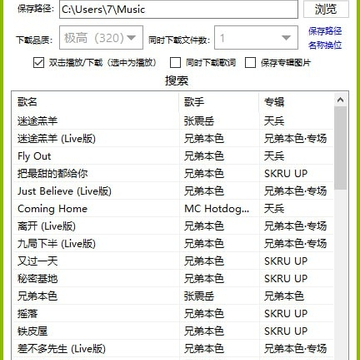
Task: Select song 又过一天
Action: [38, 261]
